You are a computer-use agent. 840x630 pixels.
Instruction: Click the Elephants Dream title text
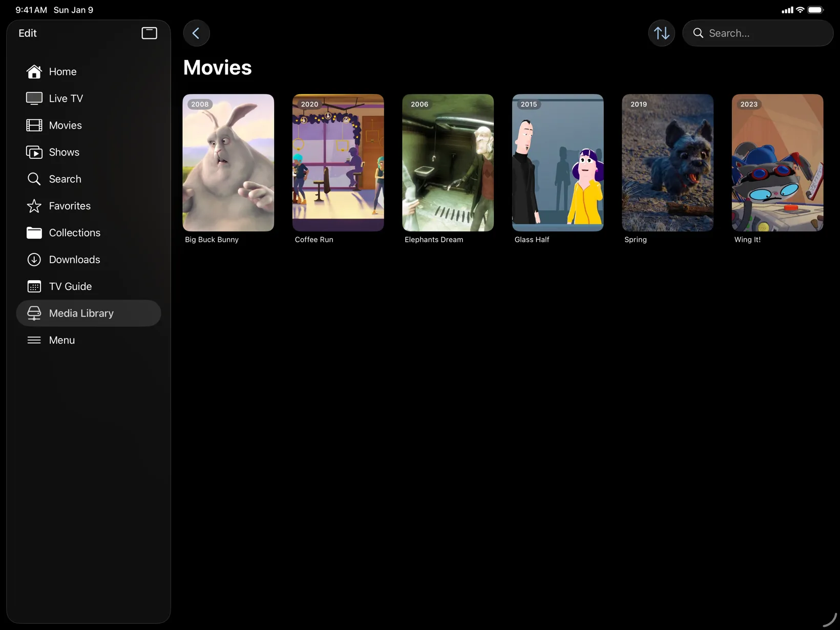(x=434, y=240)
